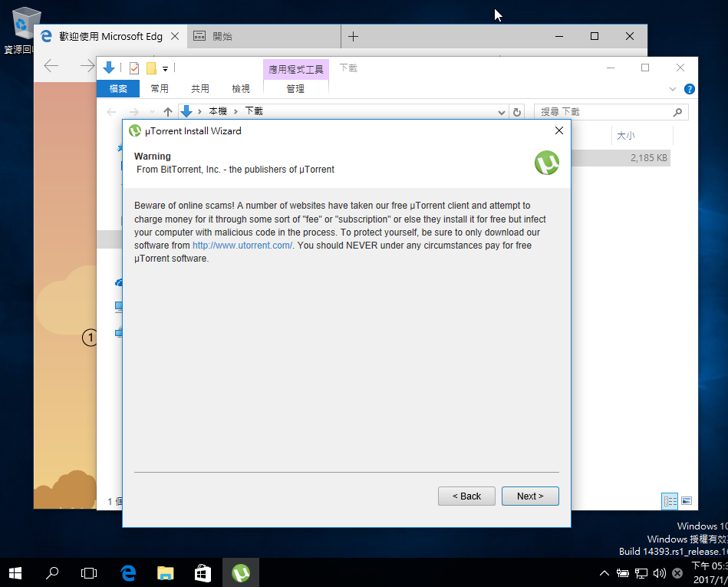728x587 pixels.
Task: Open the quick access toolbar customize dropdown
Action: pos(165,69)
